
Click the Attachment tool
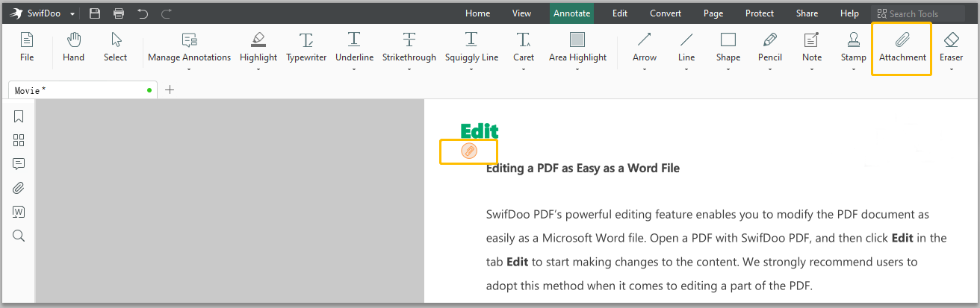902,47
